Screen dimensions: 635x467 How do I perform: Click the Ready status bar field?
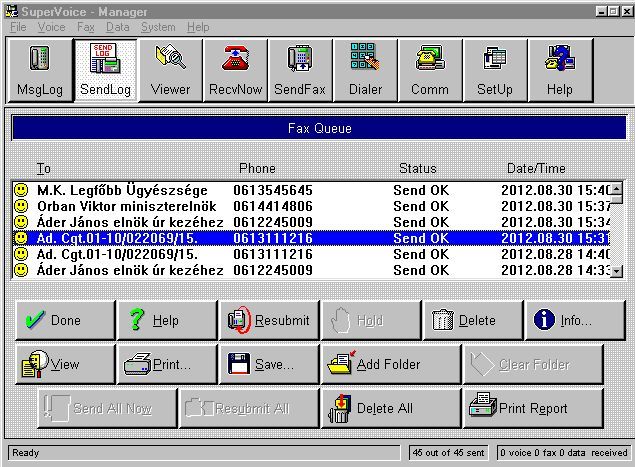tap(204, 452)
